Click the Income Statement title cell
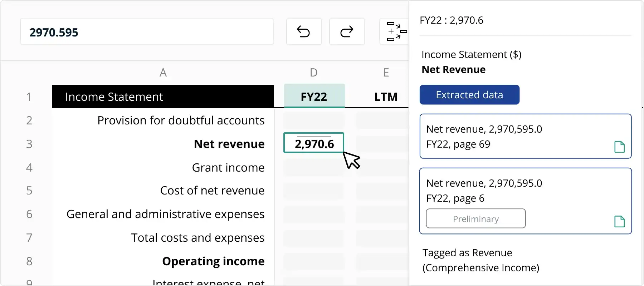This screenshot has height=286, width=644. [163, 97]
